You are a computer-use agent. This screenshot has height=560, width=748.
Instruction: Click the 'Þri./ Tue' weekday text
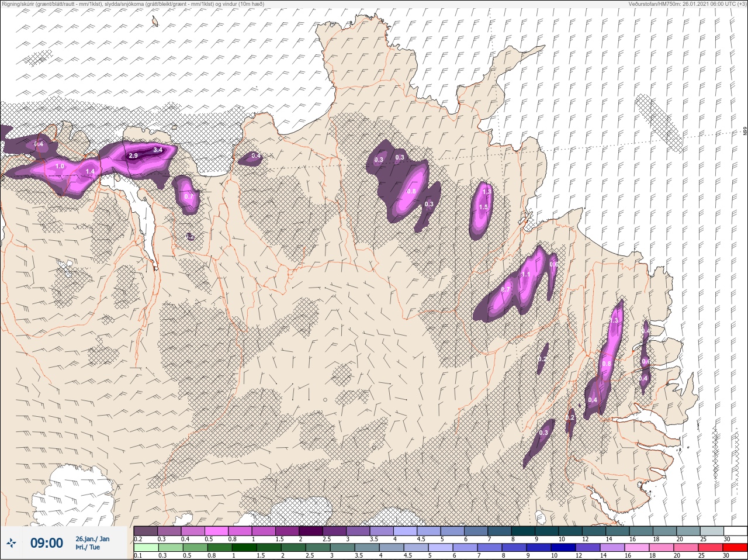88,548
